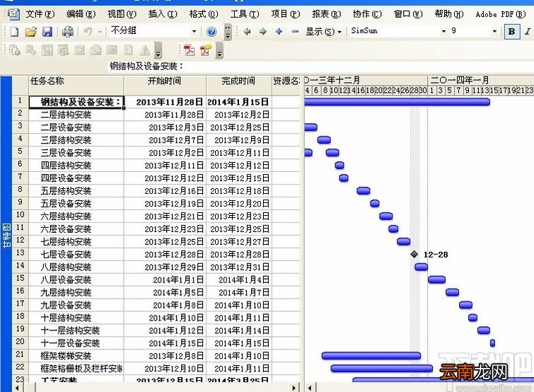Open the 编辑(E) menu
This screenshot has height=392, width=534.
tap(81, 14)
